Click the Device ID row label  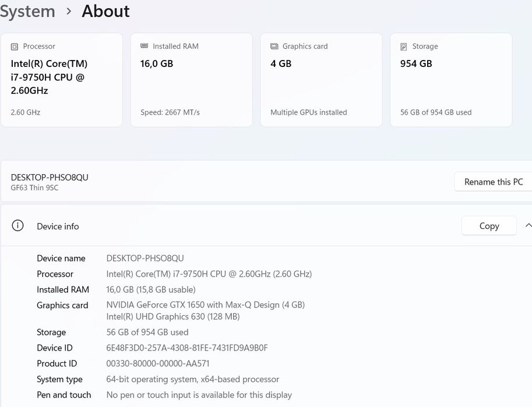[55, 348]
